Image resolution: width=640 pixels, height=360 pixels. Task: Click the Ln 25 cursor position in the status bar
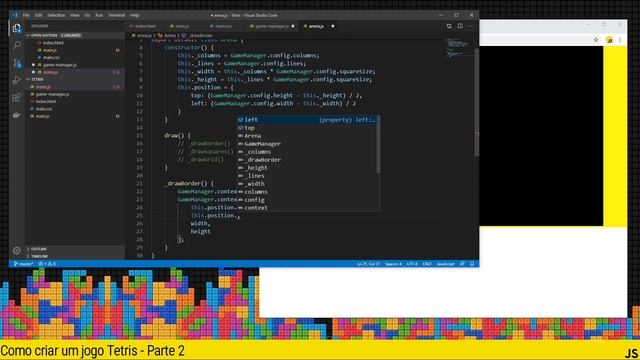tap(368, 264)
